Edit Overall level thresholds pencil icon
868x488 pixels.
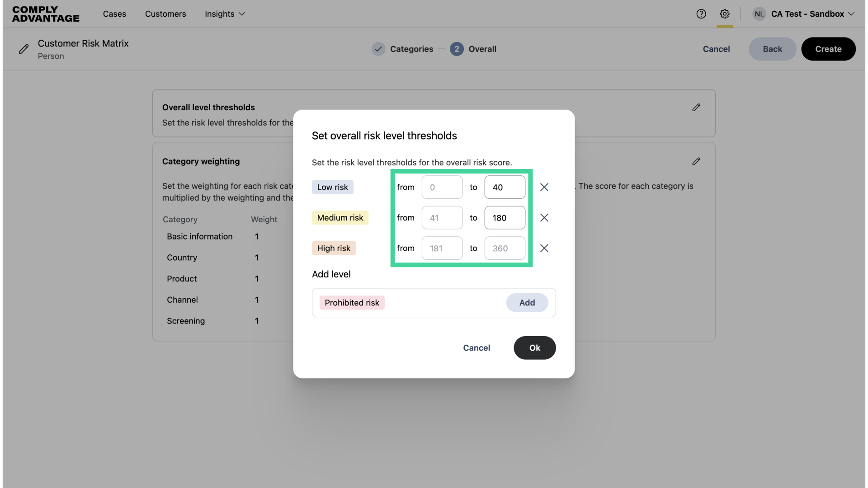[696, 108]
